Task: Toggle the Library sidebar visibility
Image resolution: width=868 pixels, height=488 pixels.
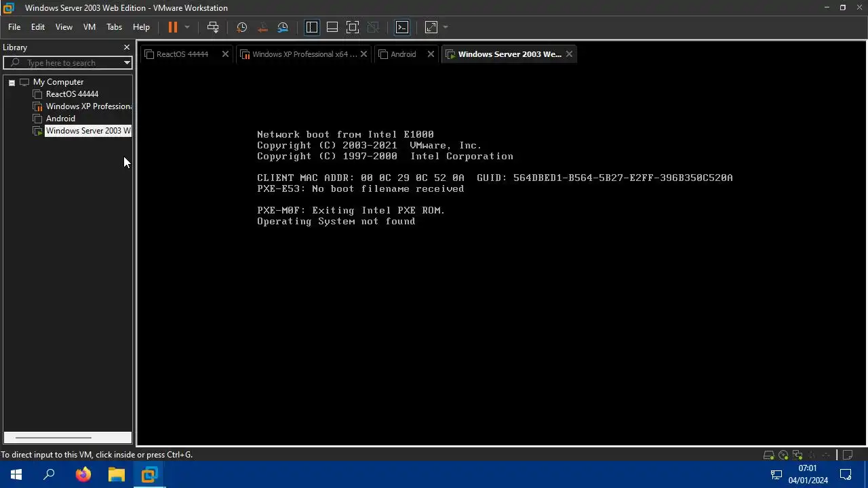Action: pos(312,27)
